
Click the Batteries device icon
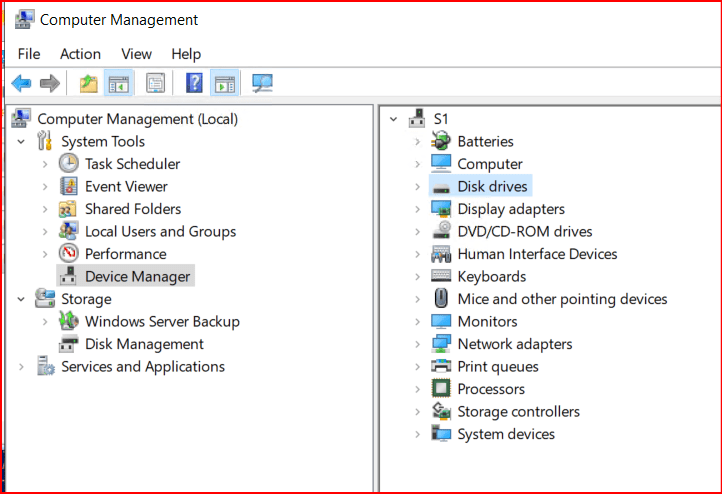click(x=441, y=142)
